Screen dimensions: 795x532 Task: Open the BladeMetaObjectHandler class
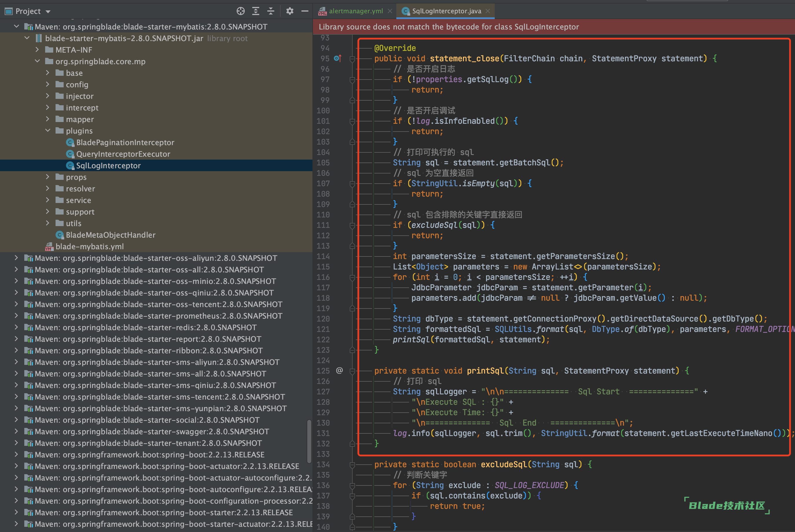pos(110,235)
